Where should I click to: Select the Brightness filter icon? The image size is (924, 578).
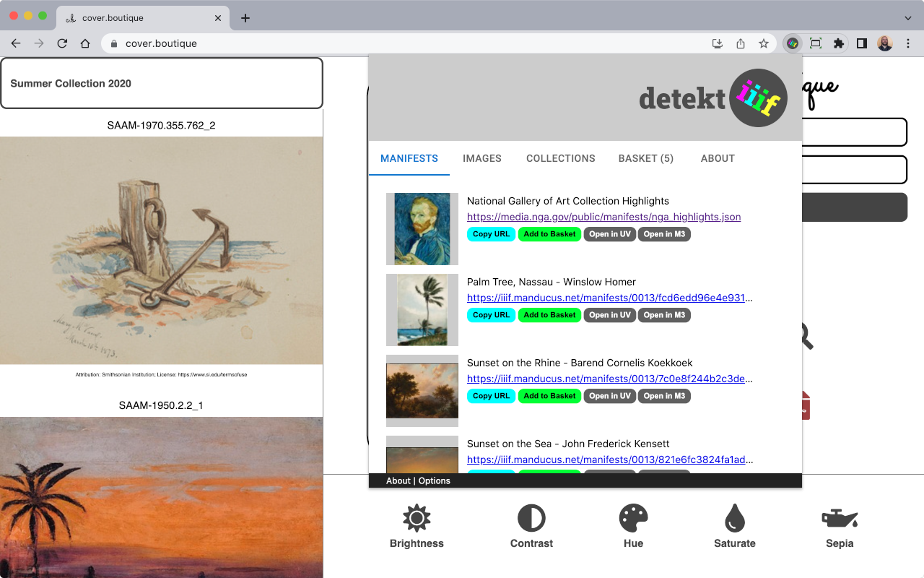click(416, 517)
